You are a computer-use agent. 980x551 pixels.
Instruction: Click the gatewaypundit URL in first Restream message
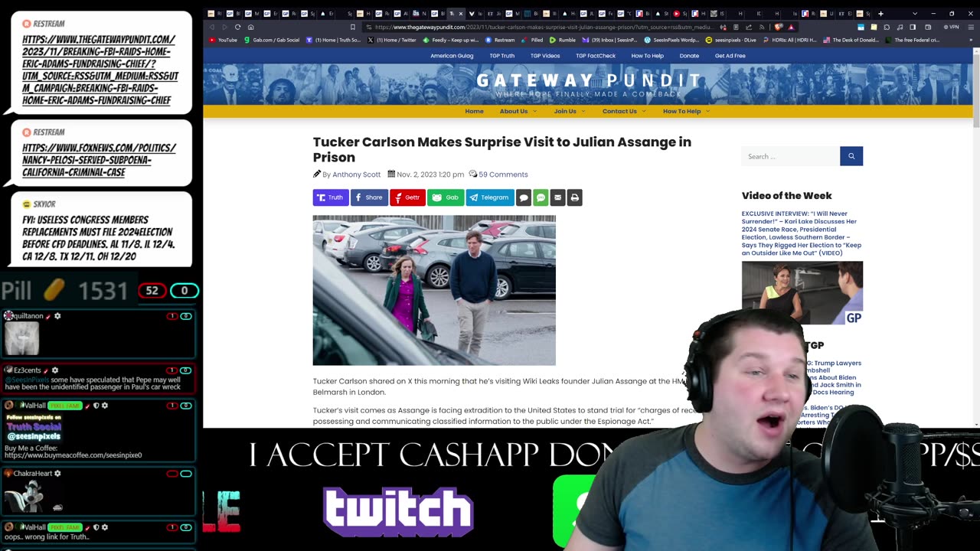[100, 70]
